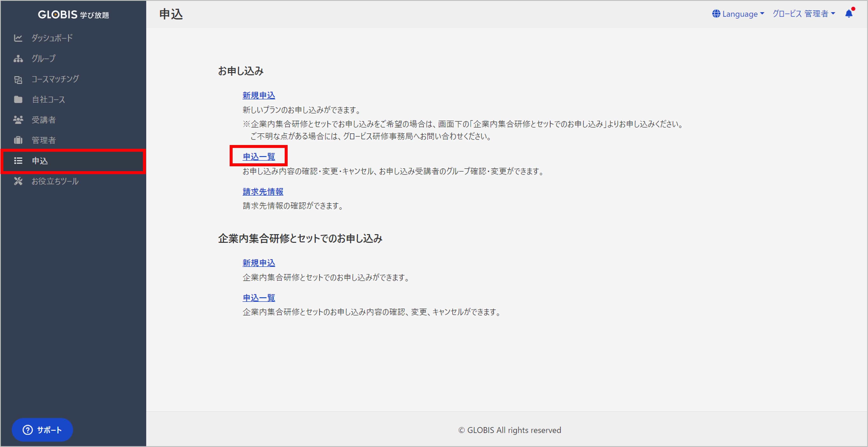Click the list icon beside 申込
The image size is (868, 447).
click(x=18, y=161)
